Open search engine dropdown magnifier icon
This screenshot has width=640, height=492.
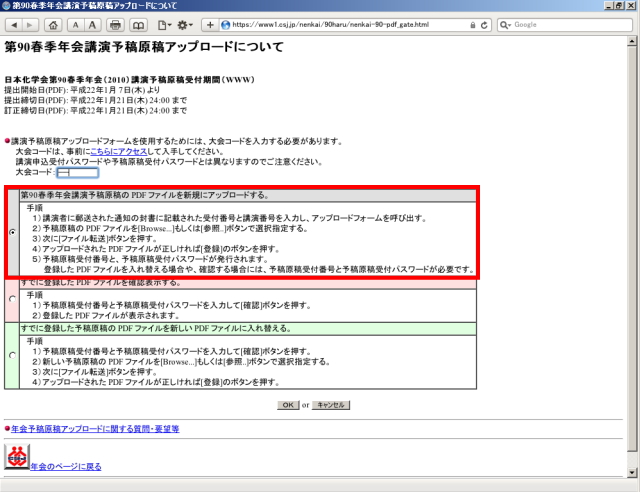click(505, 25)
